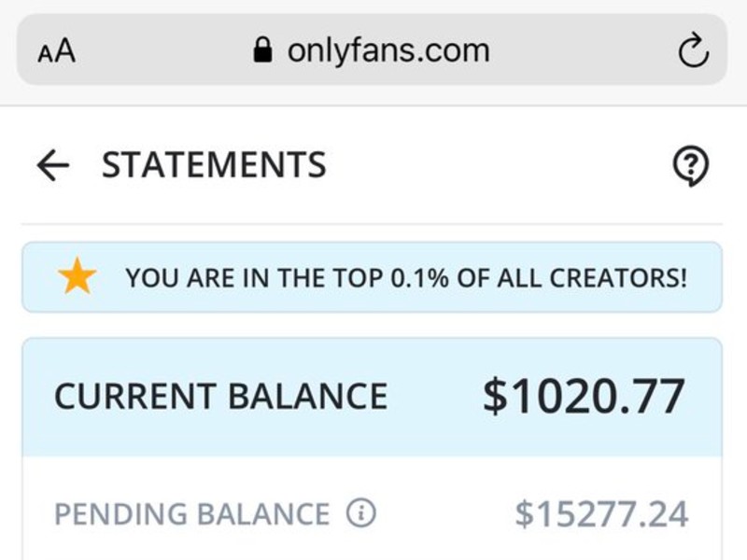747x560 pixels.
Task: Tap empty space below the CURRENT BALANCE label
Action: (x=220, y=436)
